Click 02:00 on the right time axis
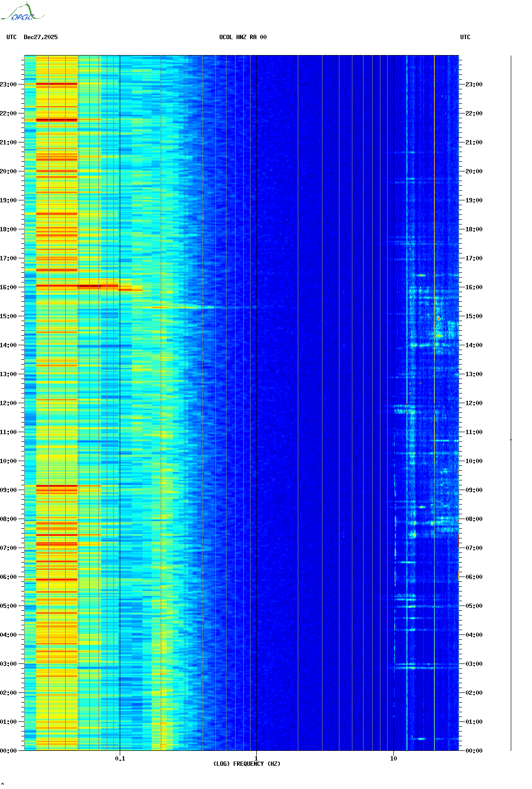Screen dimensions: 532x789 tap(474, 693)
